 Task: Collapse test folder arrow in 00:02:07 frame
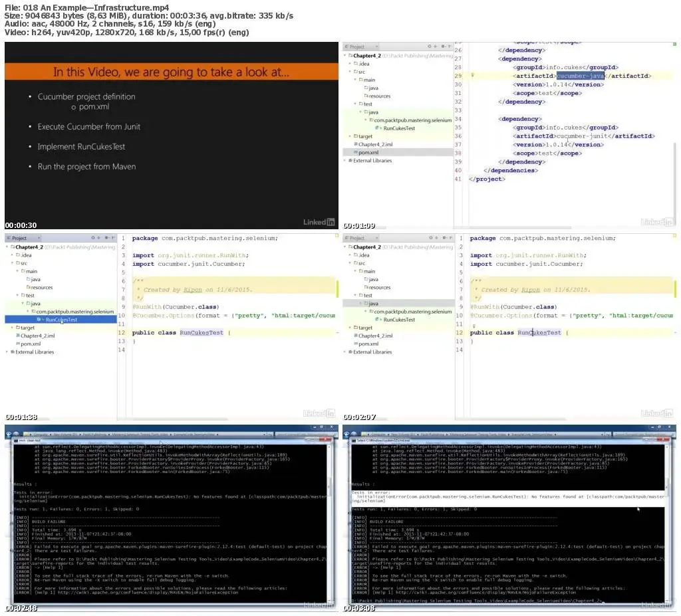pos(355,296)
